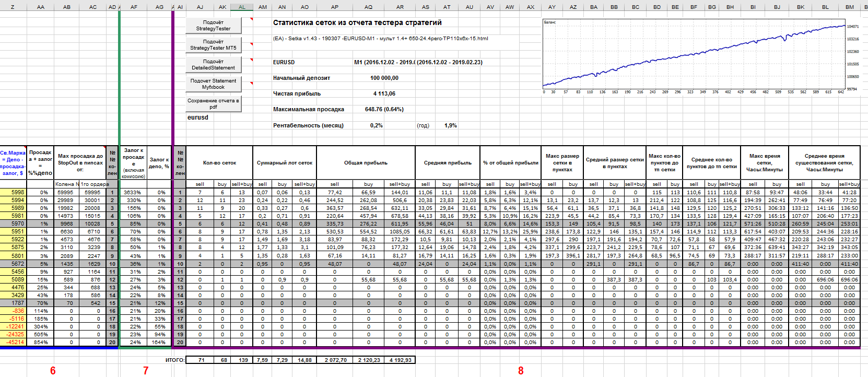Select total grids count 139
This screenshot has height=377, width=868.
[242, 360]
